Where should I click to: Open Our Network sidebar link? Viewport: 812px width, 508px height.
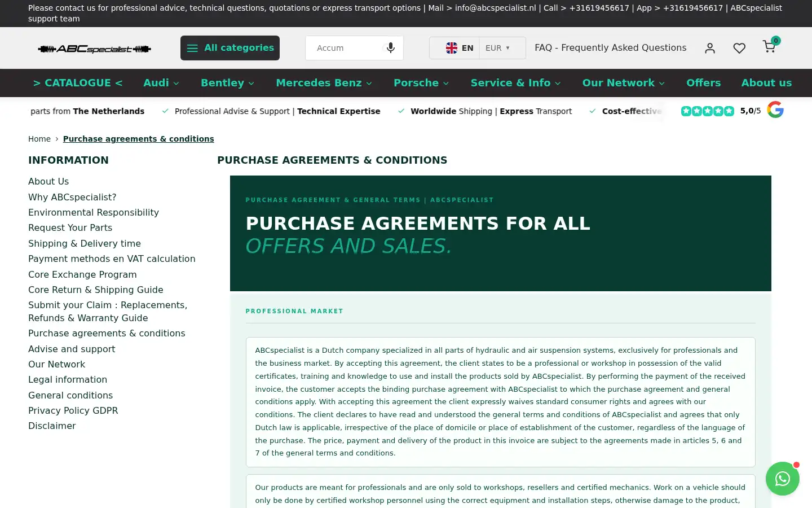tap(57, 364)
